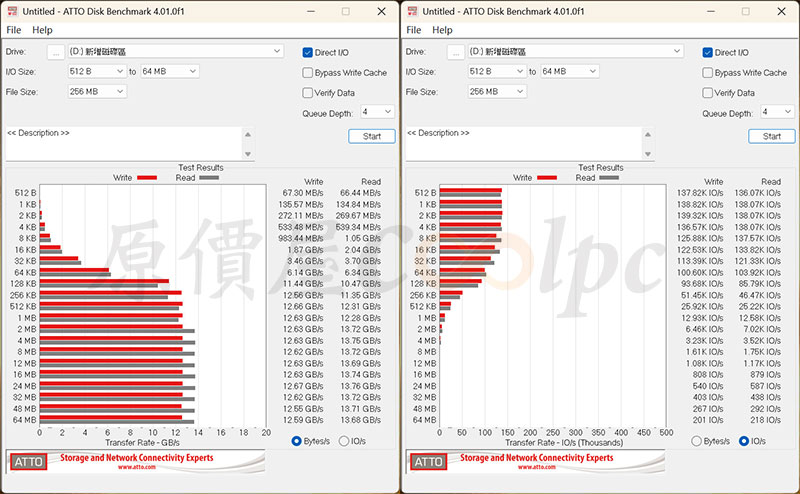The height and width of the screenshot is (494, 800).
Task: Open 256 MB File Size dropdown, left window
Action: 97,92
